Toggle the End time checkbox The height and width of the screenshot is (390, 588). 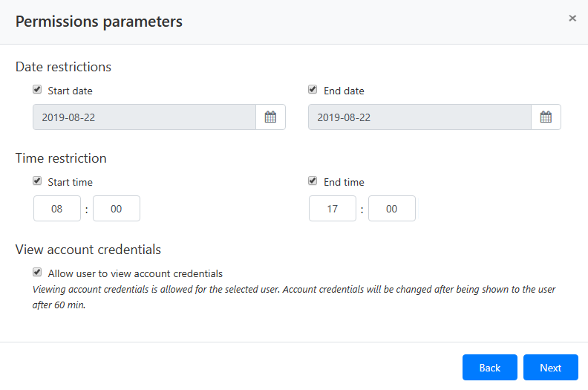pos(313,181)
